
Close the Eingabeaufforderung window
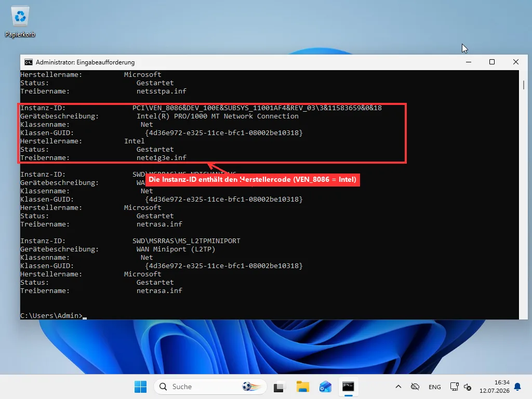point(516,62)
